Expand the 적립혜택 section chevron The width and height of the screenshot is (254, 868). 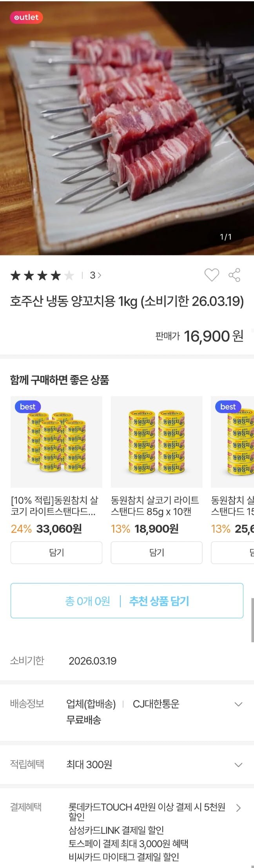click(x=238, y=765)
